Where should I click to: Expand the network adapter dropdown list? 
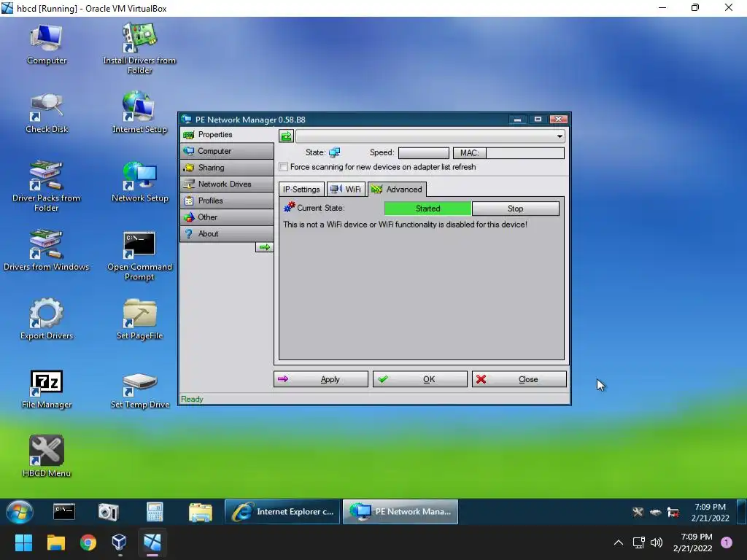[x=560, y=136]
